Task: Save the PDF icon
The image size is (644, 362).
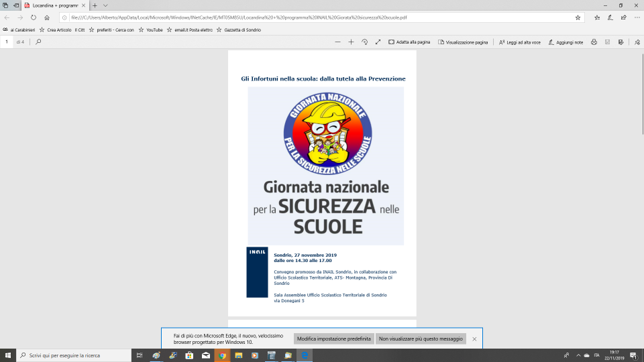Action: [x=608, y=42]
